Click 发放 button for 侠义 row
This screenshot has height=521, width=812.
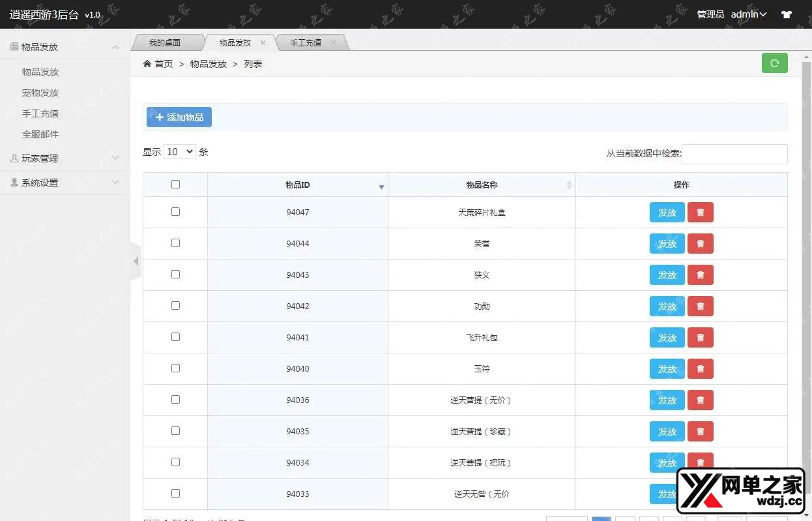point(667,275)
